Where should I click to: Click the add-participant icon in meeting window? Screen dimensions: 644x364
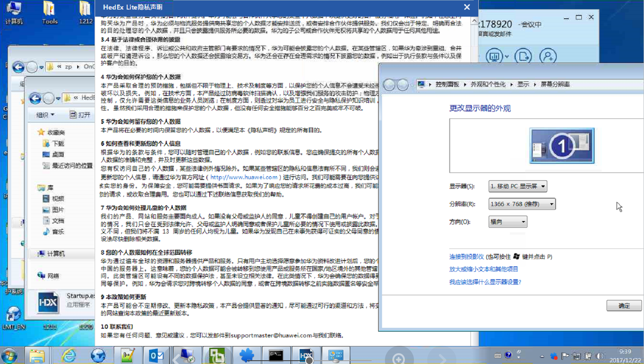(x=548, y=56)
